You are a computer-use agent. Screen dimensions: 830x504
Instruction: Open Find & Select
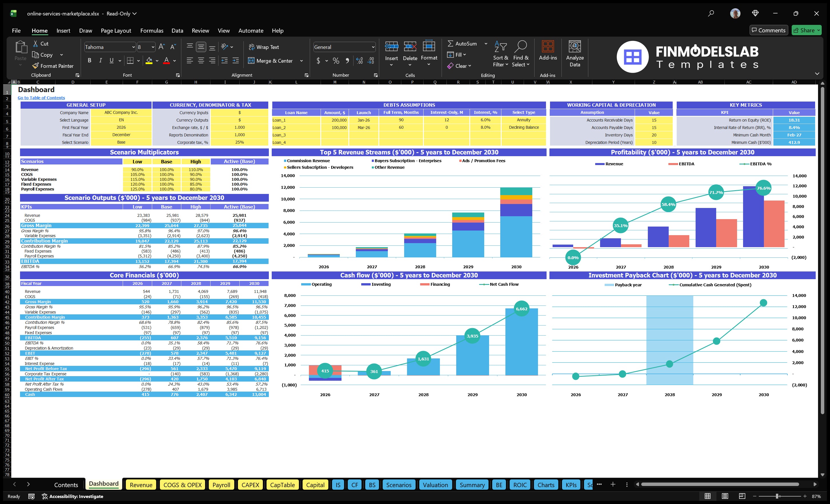point(521,54)
